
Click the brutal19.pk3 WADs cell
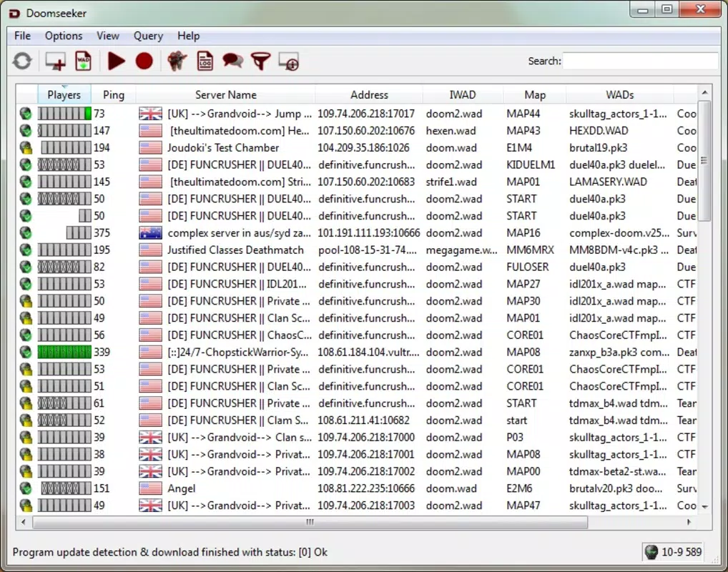coord(598,147)
